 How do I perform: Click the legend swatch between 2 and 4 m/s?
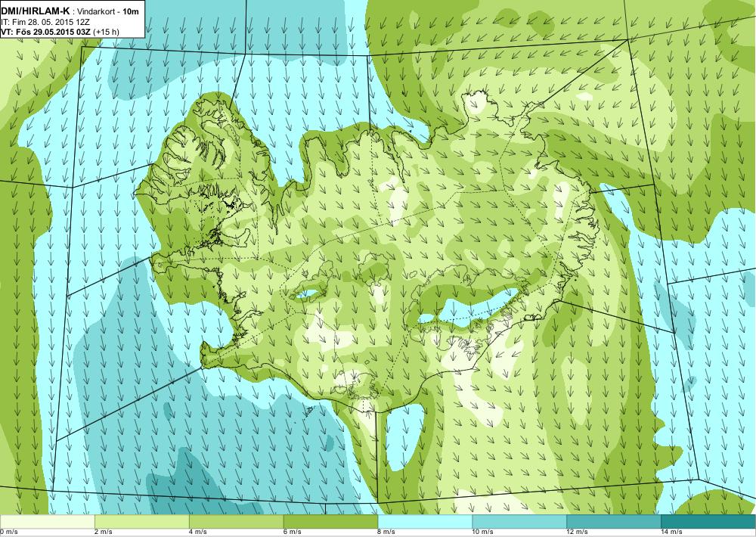[142, 522]
